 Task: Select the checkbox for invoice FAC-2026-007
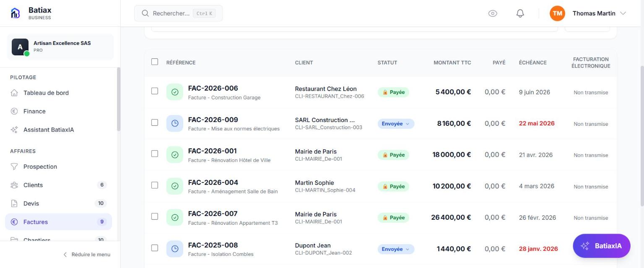[x=155, y=216]
